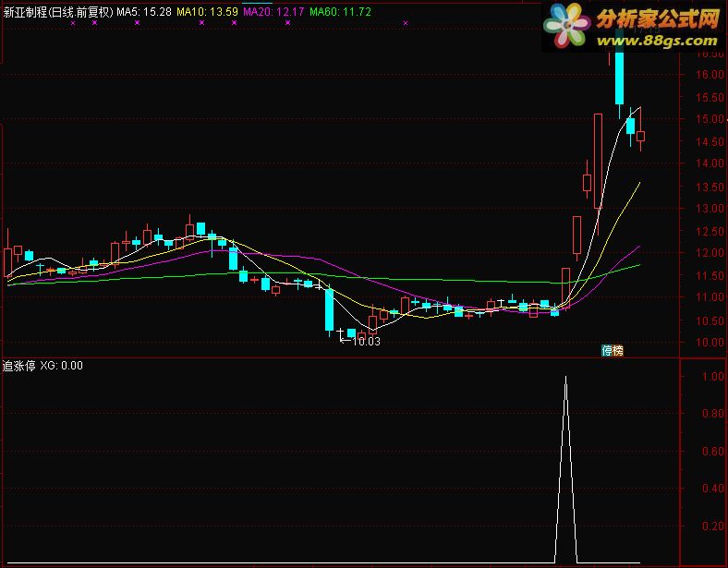Click the 12.50 price axis label
Viewport: 728px width, 568px height.
(x=710, y=231)
